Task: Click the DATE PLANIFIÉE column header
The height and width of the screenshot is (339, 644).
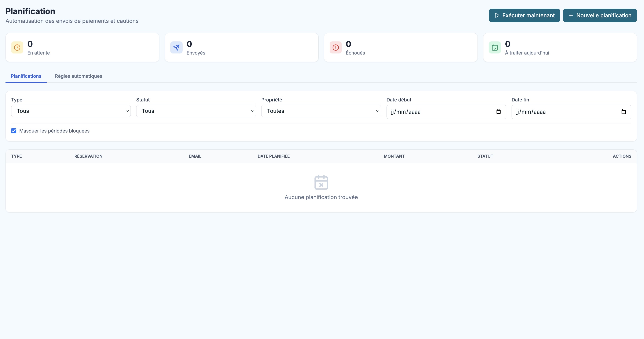Action: tap(274, 156)
